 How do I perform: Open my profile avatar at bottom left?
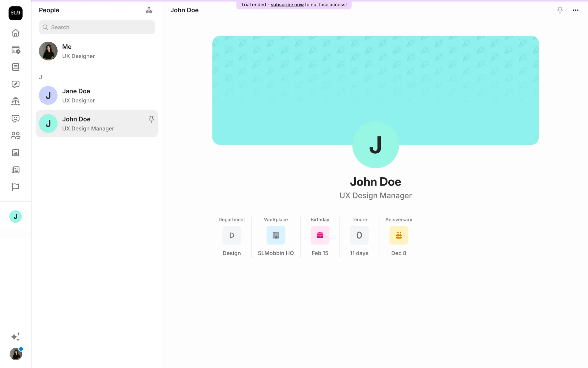(x=16, y=354)
